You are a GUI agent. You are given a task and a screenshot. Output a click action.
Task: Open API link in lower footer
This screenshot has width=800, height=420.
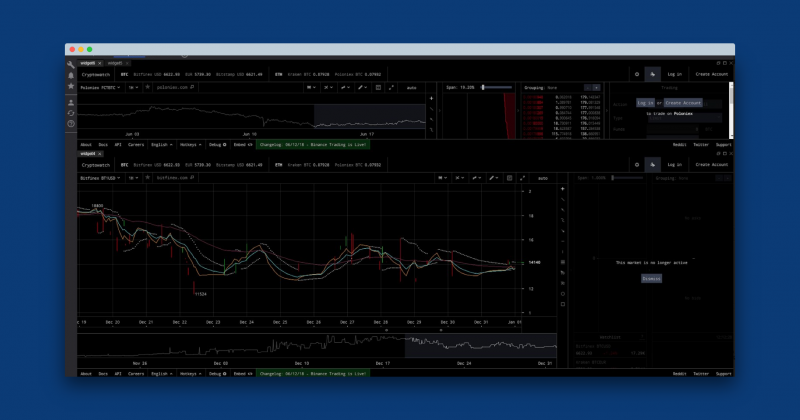118,374
